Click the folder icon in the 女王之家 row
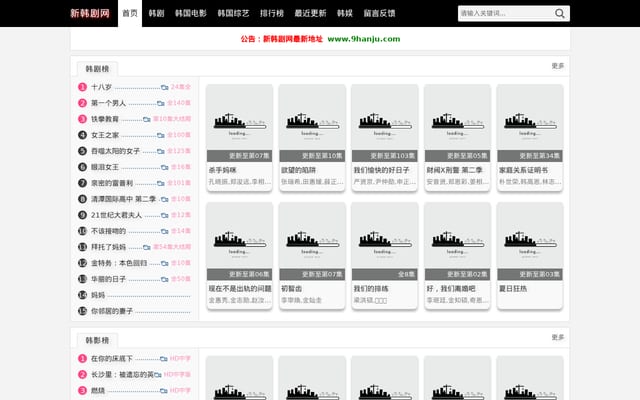Viewport: 640px width, 400px height. pos(161,135)
